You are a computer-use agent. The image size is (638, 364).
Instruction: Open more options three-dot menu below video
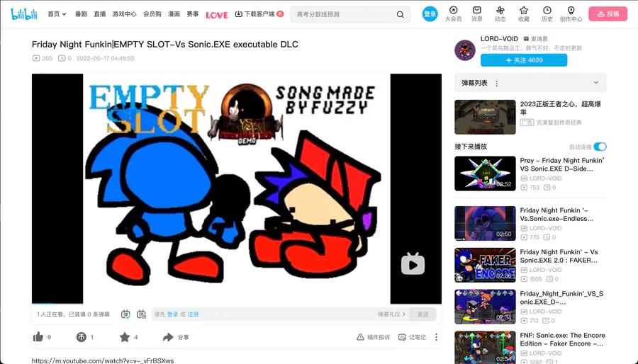point(436,337)
